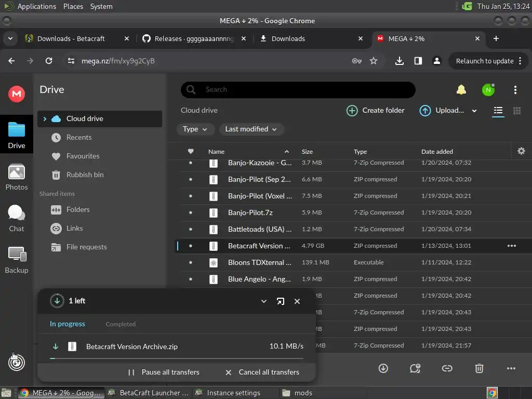This screenshot has width=532, height=399.
Task: Collapse the transfers panel with chevron
Action: point(263,301)
